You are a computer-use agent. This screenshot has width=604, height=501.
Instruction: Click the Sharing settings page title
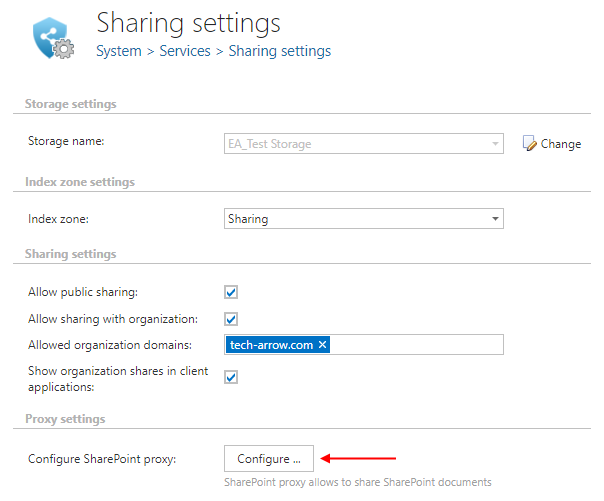[188, 22]
